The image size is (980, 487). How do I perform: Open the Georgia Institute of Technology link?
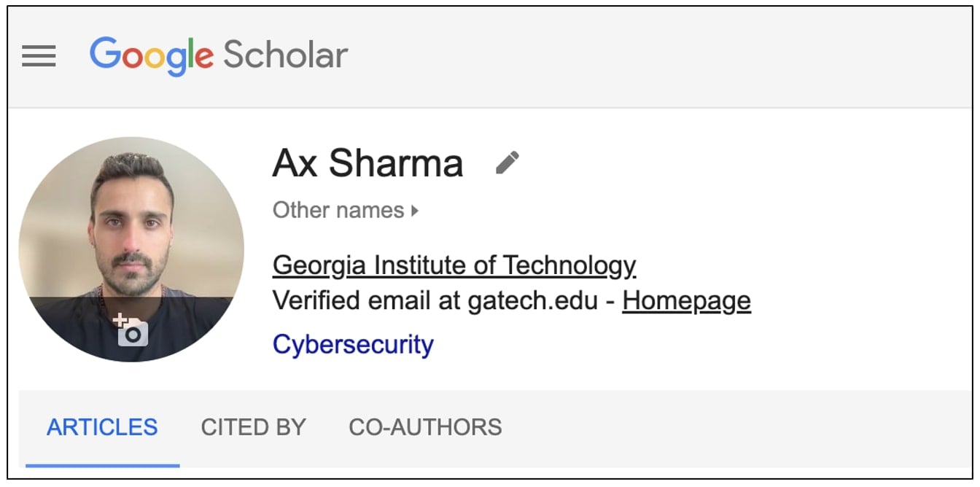click(x=454, y=265)
